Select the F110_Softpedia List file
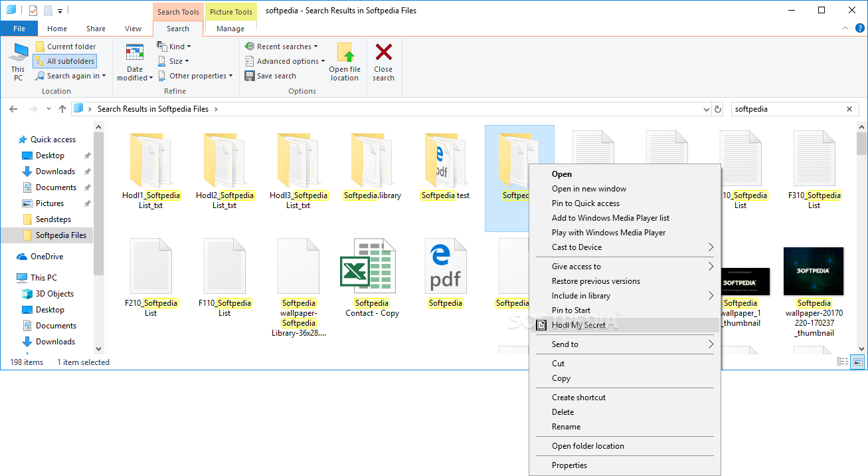 pyautogui.click(x=224, y=278)
